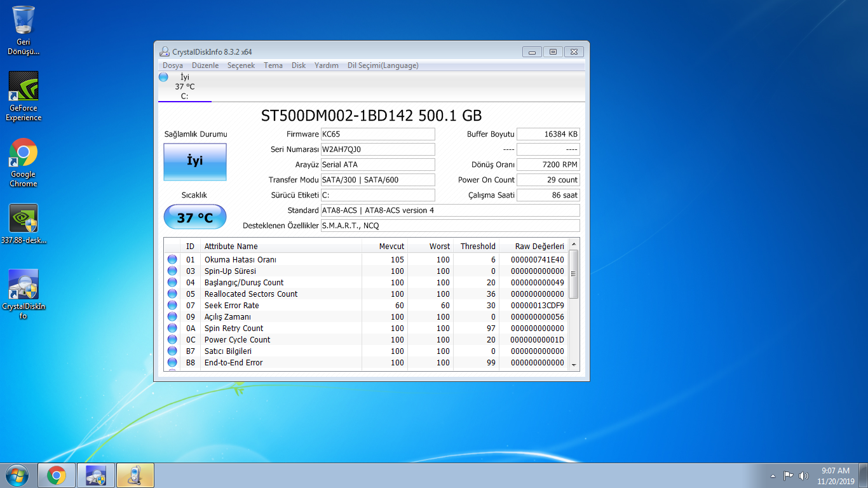The height and width of the screenshot is (488, 868).
Task: Click status circle for Spin-Up Süresi
Action: (x=172, y=271)
